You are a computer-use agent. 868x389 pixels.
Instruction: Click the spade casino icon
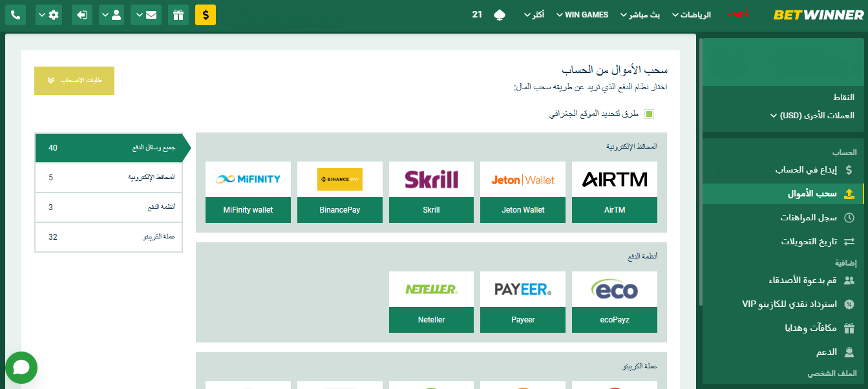click(499, 14)
